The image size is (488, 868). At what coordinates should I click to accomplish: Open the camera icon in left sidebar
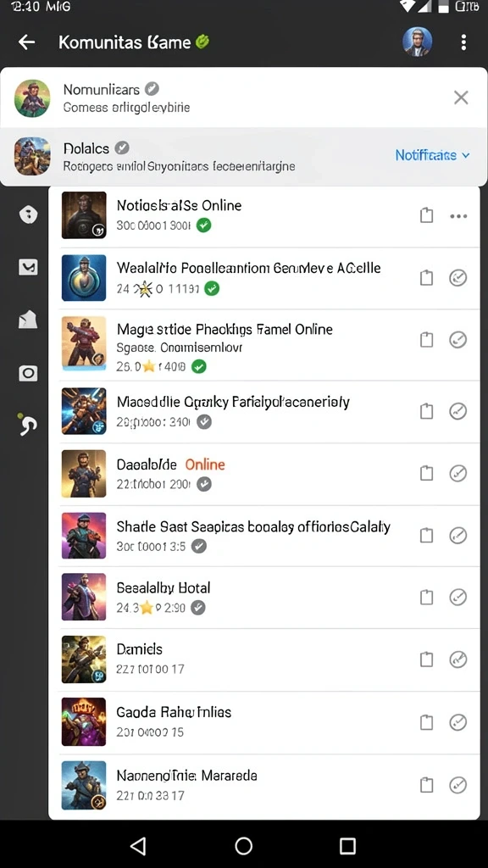28,373
